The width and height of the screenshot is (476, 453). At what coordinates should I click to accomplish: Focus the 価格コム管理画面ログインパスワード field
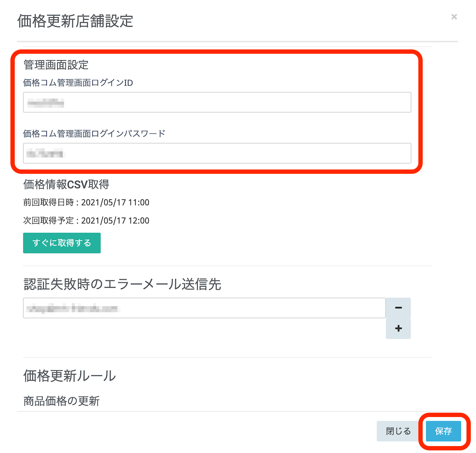[217, 153]
